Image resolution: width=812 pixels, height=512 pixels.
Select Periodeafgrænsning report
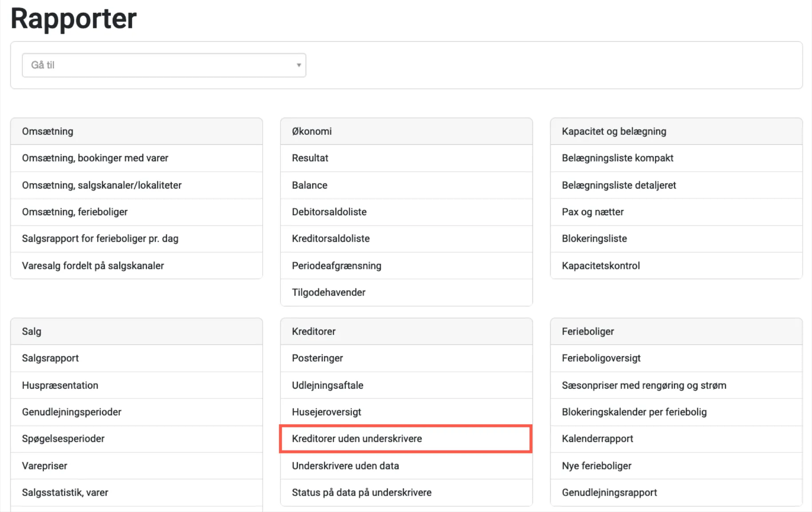pos(336,266)
